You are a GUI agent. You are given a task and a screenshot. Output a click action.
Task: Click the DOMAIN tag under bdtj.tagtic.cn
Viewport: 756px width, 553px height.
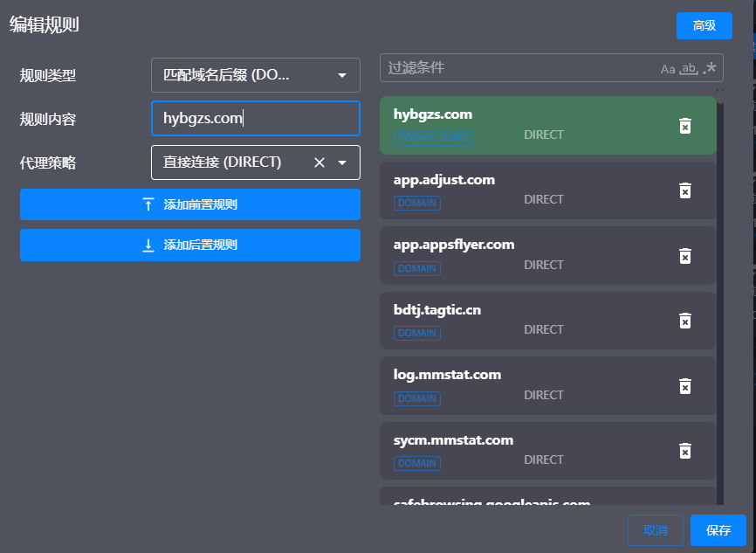[417, 333]
